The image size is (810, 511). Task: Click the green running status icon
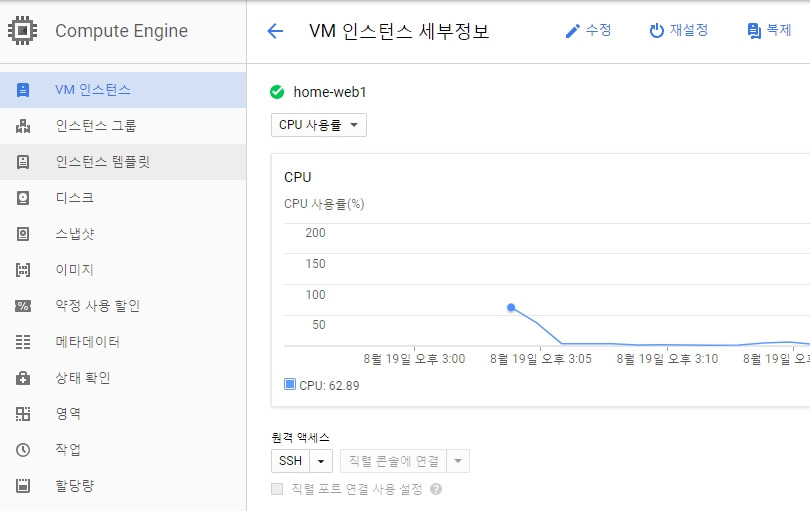[x=277, y=92]
